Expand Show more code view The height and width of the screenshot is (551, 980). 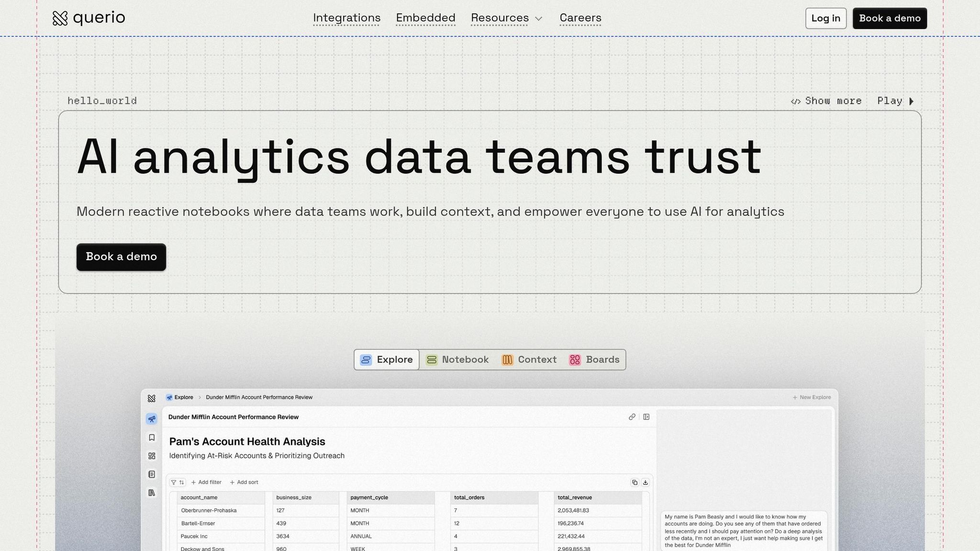[x=826, y=101]
